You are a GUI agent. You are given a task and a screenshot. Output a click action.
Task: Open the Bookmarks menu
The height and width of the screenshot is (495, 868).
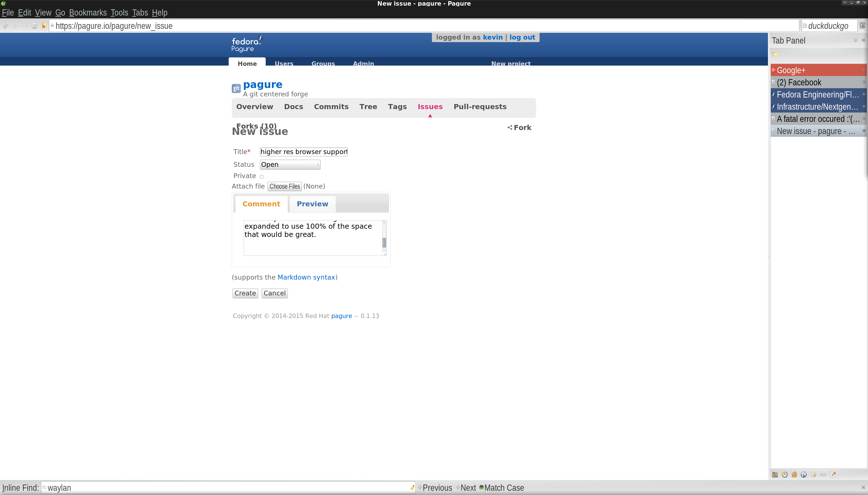tap(88, 12)
